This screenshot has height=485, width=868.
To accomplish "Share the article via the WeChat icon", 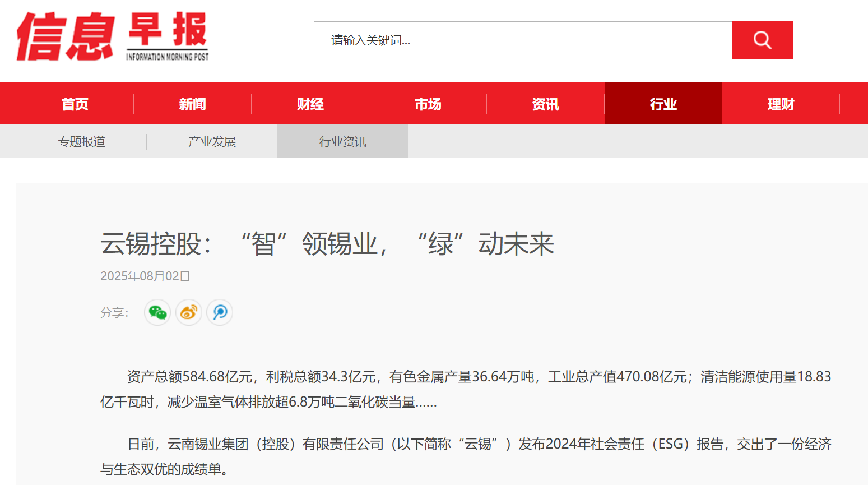I will coord(157,312).
